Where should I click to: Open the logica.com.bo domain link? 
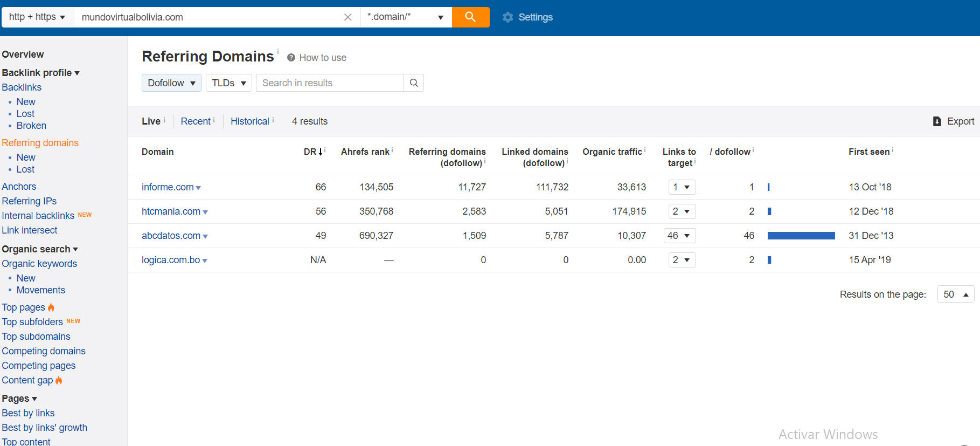171,260
